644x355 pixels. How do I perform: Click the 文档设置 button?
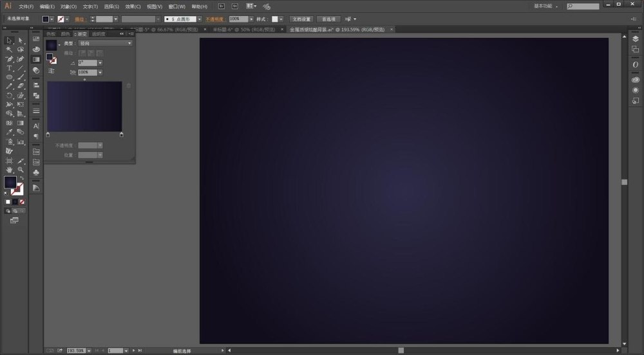click(301, 19)
